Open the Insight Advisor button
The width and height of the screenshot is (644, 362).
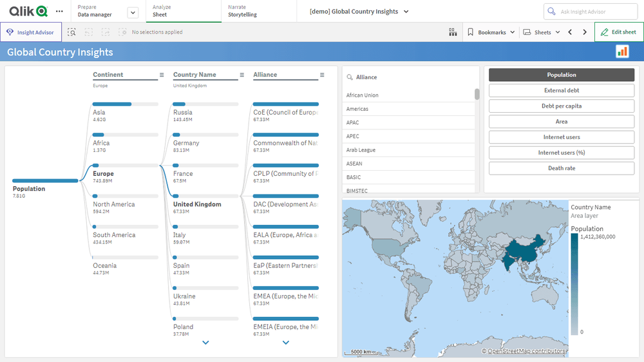(31, 32)
